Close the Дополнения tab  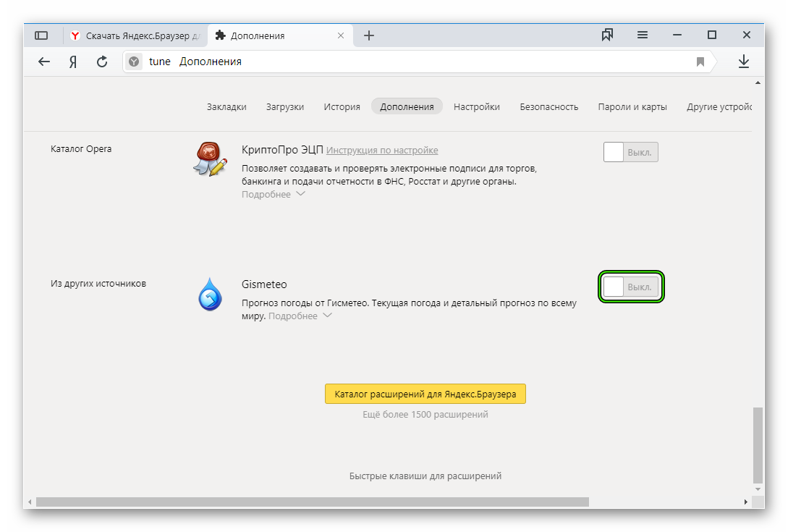[x=341, y=35]
